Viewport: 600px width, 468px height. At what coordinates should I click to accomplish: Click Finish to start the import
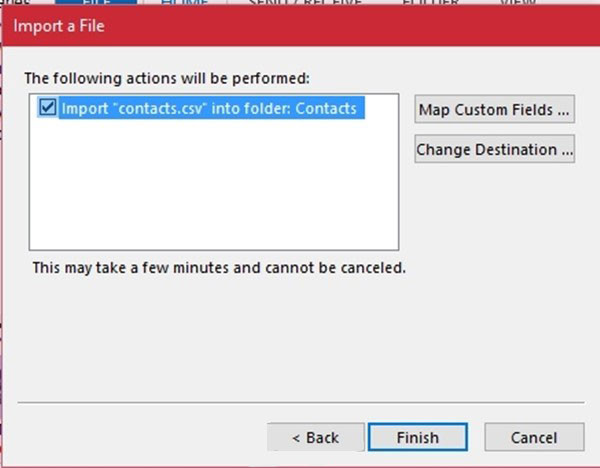[x=417, y=437]
